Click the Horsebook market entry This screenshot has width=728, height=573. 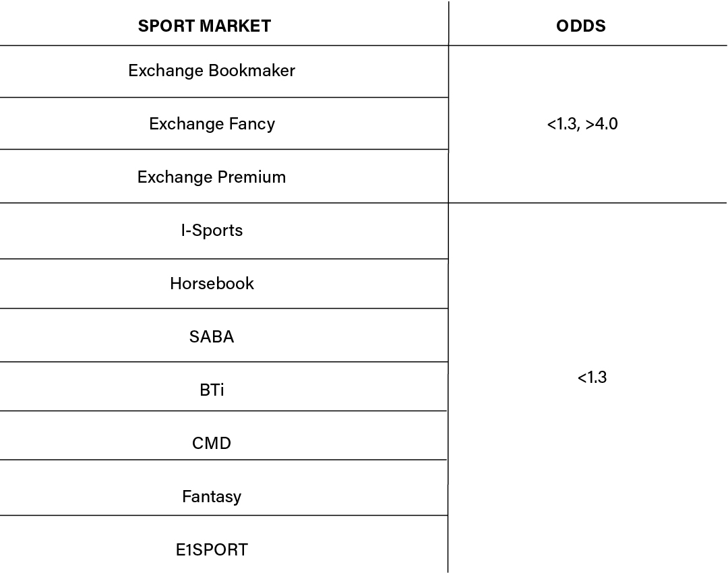pos(212,284)
